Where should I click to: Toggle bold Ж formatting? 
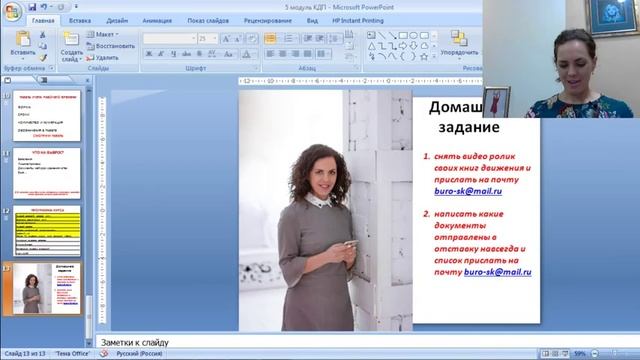tap(149, 54)
